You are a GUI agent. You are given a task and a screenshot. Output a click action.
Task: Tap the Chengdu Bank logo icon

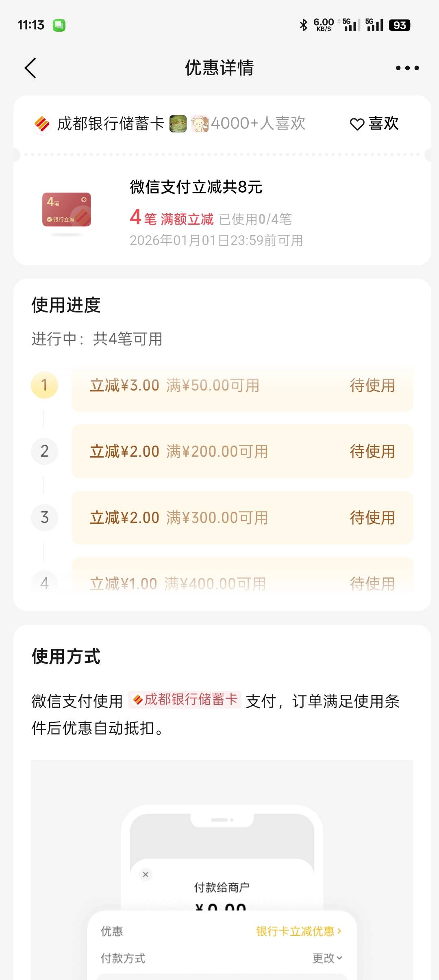point(42,124)
